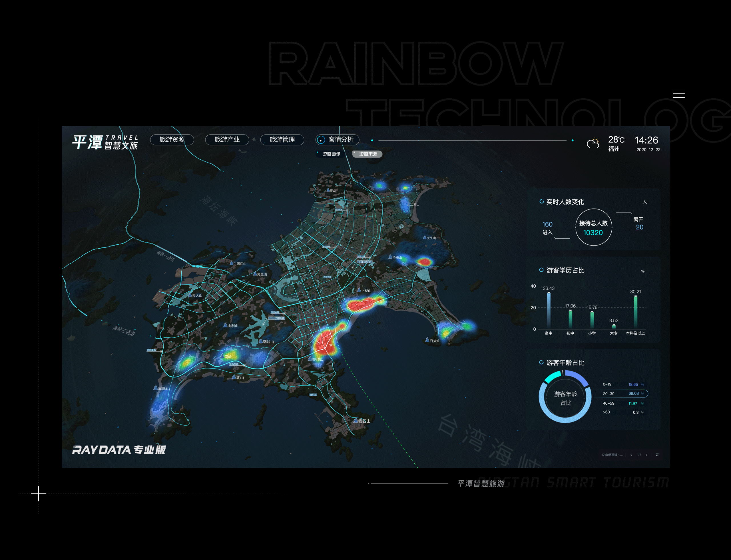Switch to the 旅游管理 tab
731x560 pixels.
(282, 140)
